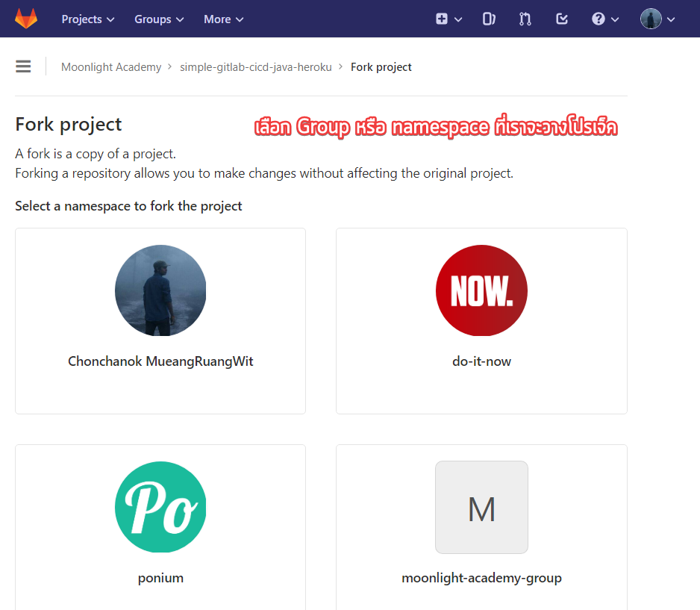Go to simple-gitlab-cicd-java-heroku breadcrumb
Screen dimensions: 700x610
(256, 67)
